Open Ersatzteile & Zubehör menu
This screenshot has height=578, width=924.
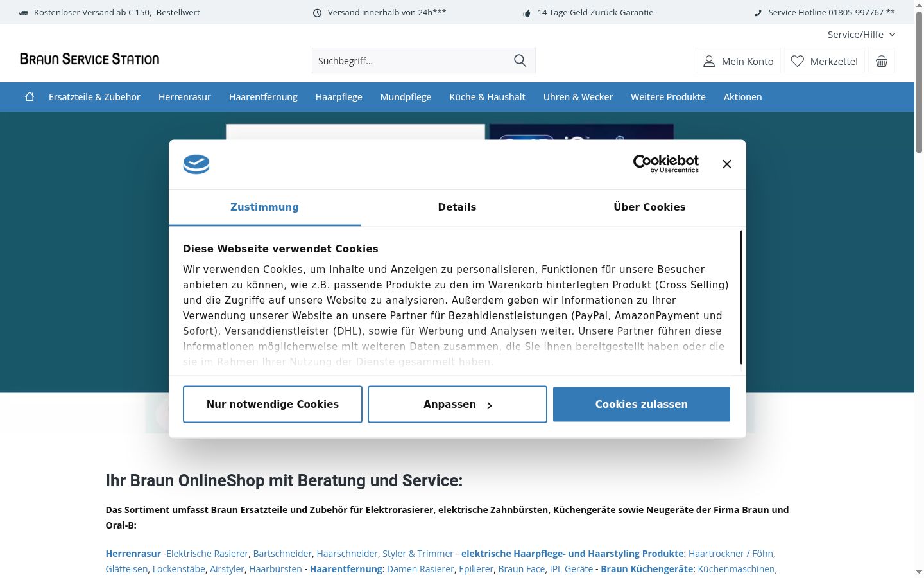click(x=94, y=97)
